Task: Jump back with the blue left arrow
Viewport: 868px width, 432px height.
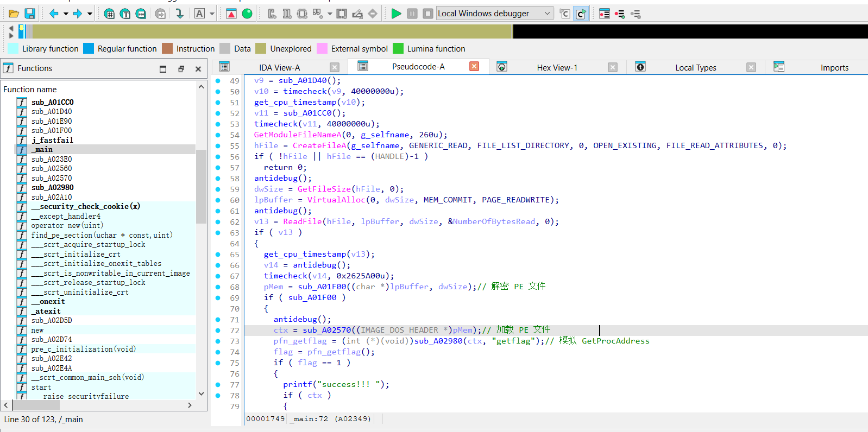Action: [x=54, y=14]
